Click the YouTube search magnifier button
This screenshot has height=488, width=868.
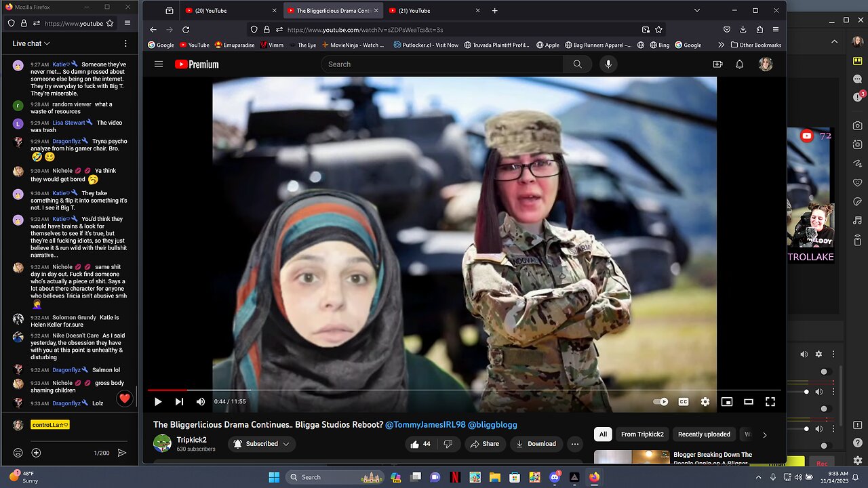point(577,64)
